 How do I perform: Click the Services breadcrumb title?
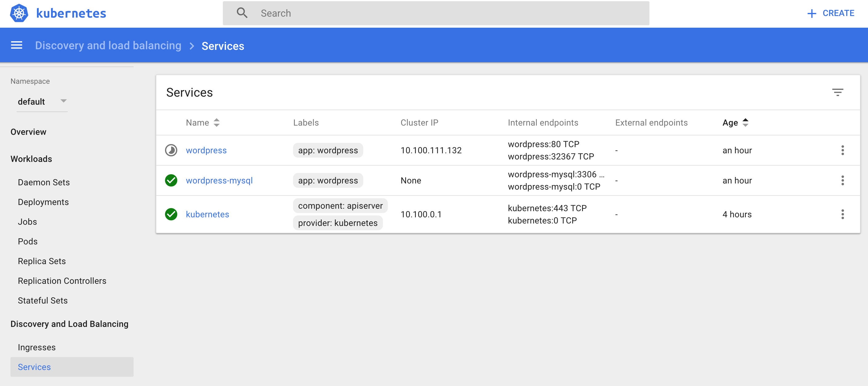pos(223,46)
